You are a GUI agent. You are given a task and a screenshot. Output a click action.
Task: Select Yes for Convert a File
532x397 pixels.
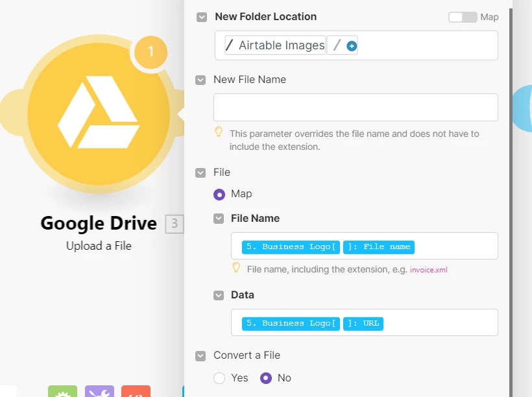219,378
